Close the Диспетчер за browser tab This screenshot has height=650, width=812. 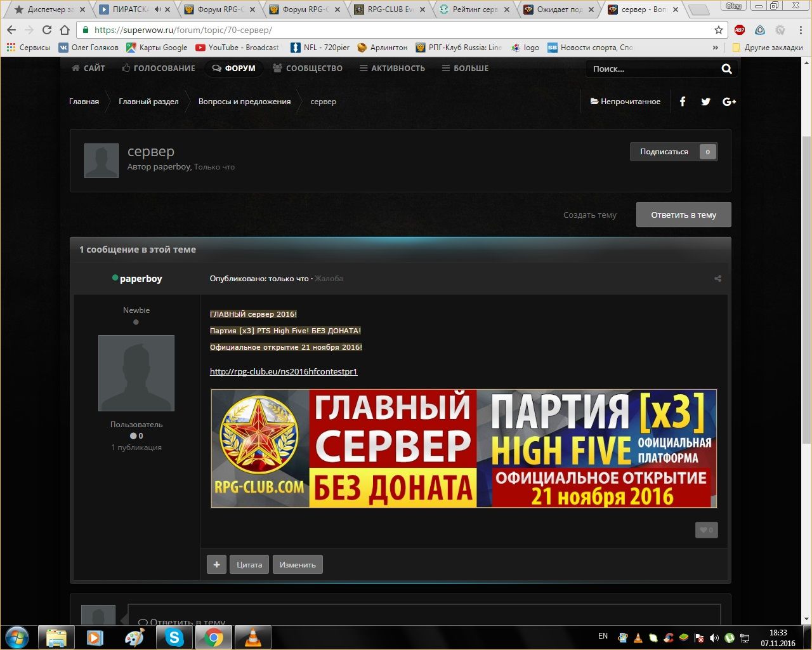(82, 10)
